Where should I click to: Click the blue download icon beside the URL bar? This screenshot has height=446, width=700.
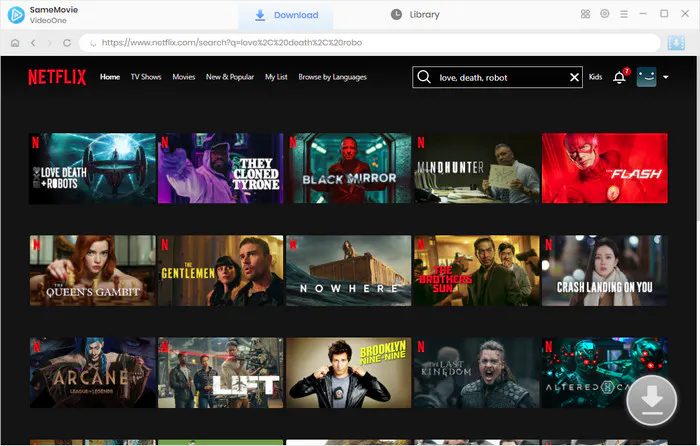[676, 43]
